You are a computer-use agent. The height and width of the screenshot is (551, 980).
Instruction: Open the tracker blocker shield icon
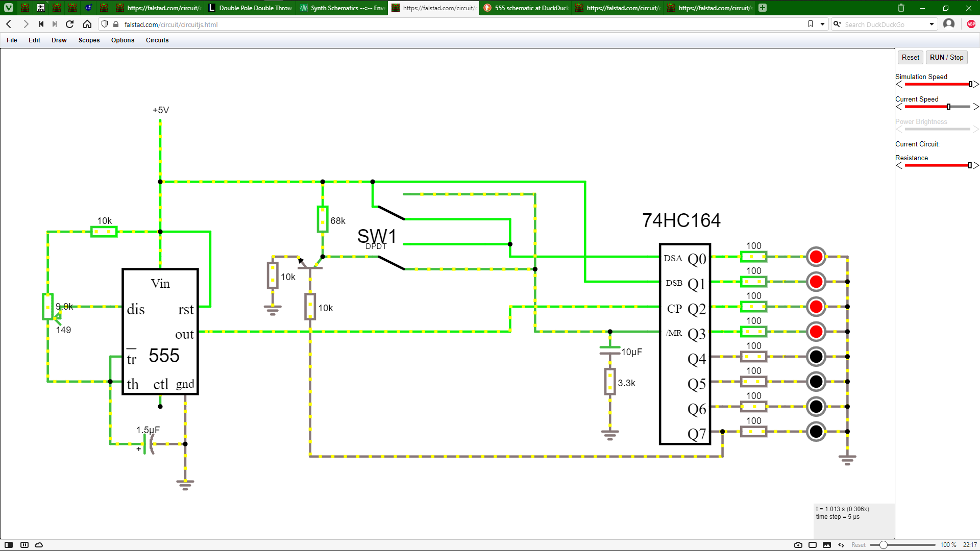(105, 24)
